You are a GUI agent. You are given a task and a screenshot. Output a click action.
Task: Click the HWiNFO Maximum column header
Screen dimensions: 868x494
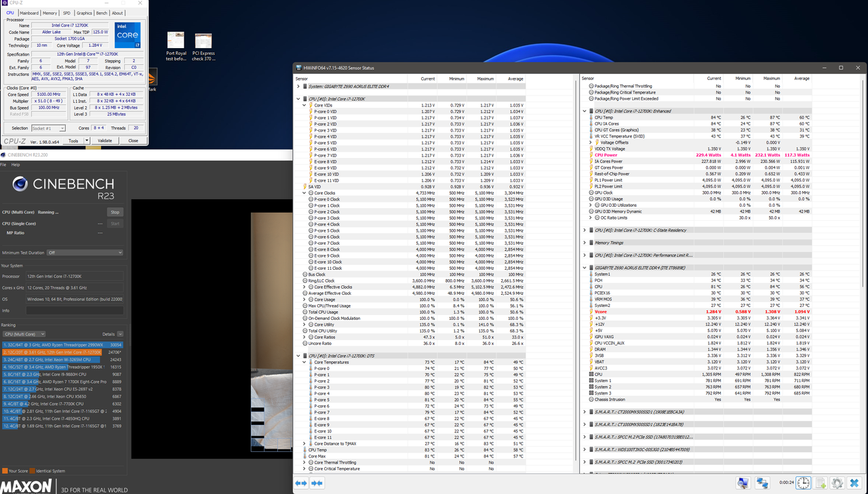[x=486, y=79]
